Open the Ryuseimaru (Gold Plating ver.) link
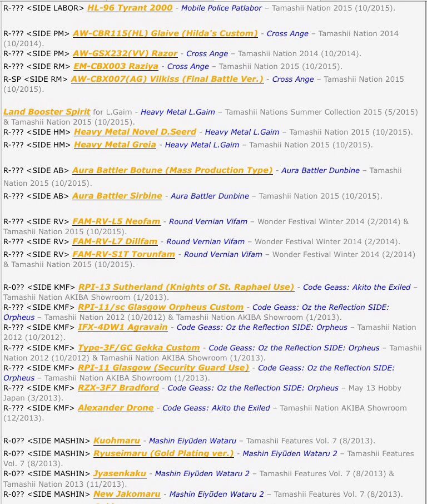Image resolution: width=427 pixels, height=504 pixels. click(163, 453)
